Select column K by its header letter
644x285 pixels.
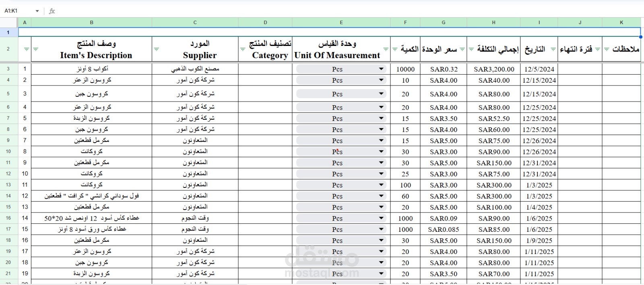tap(621, 23)
